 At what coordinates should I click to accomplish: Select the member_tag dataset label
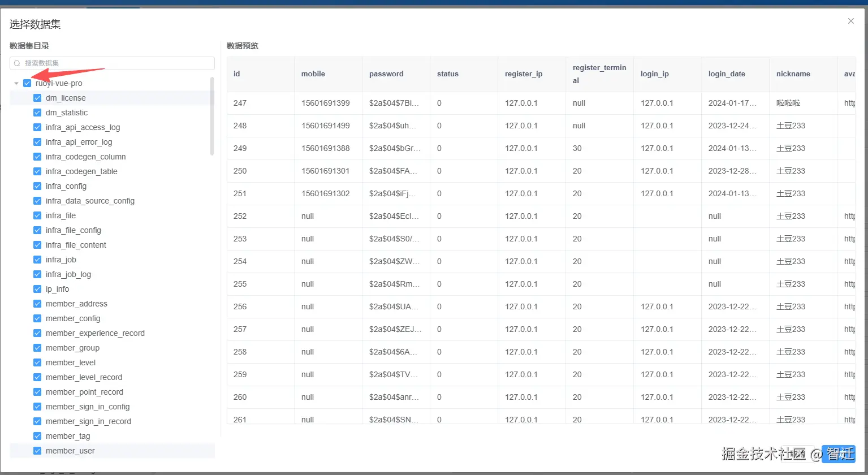click(68, 436)
